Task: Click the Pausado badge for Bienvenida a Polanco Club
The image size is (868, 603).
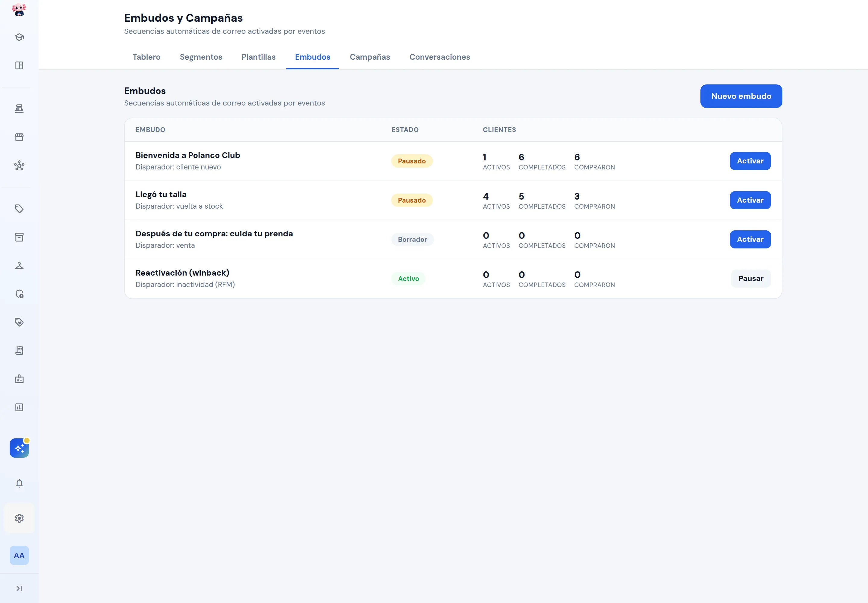Action: pyautogui.click(x=412, y=161)
